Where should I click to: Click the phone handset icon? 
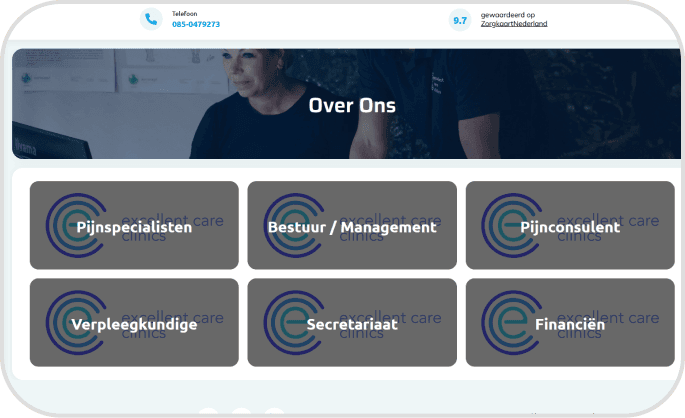(151, 19)
